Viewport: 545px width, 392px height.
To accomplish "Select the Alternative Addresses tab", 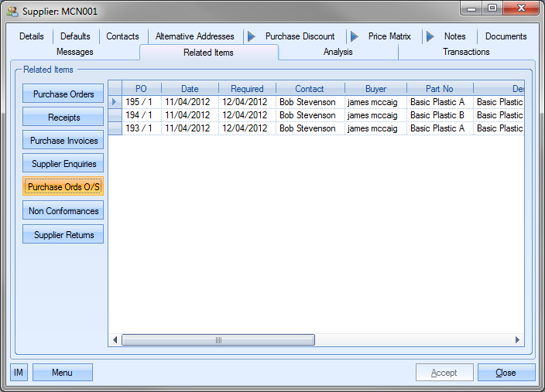I will pos(194,36).
